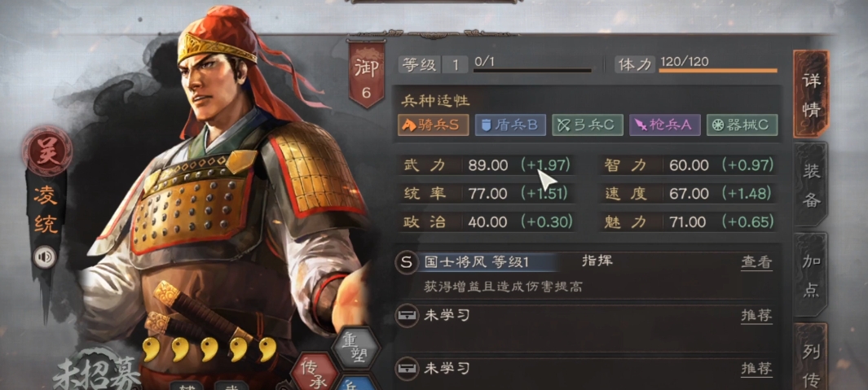Select the 器械C siege aptitude badge
Viewport: 868px width, 390px height.
point(742,125)
